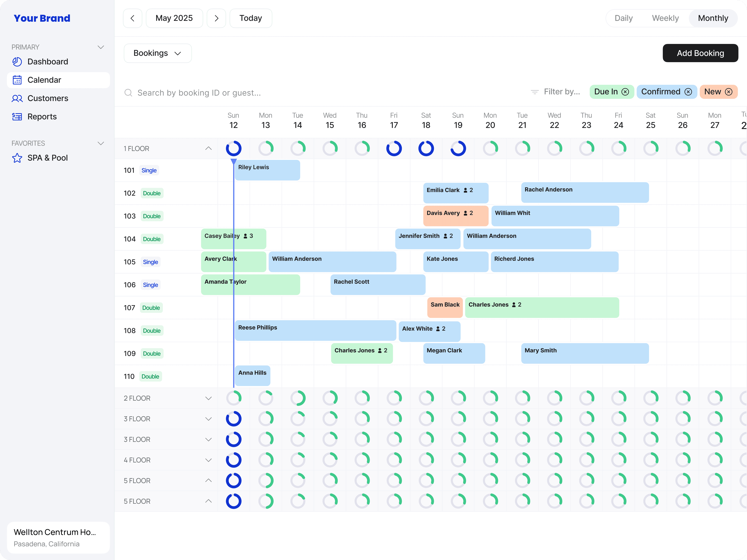The image size is (747, 560).
Task: Click 1 Floor occupancy ring for Mon 13
Action: (x=266, y=149)
